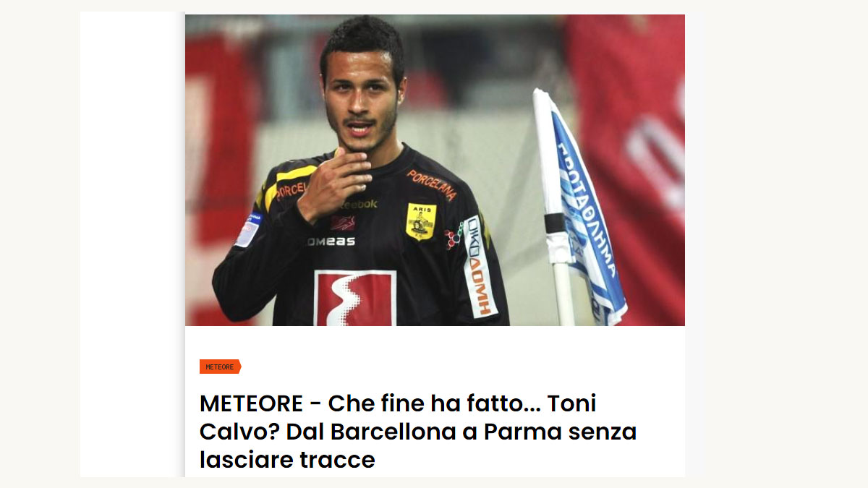The height and width of the screenshot is (488, 868).
Task: Click the red and white chest sponsor logo
Action: (x=355, y=298)
